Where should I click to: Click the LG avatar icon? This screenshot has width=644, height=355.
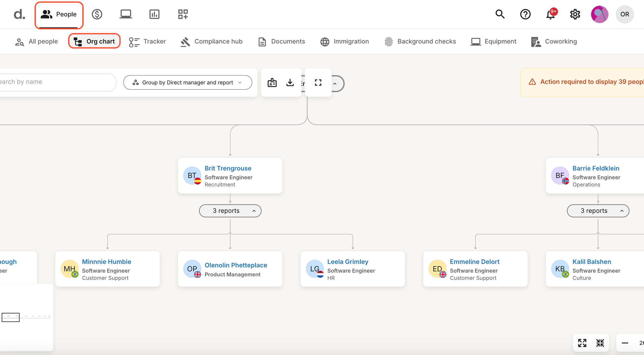click(315, 269)
